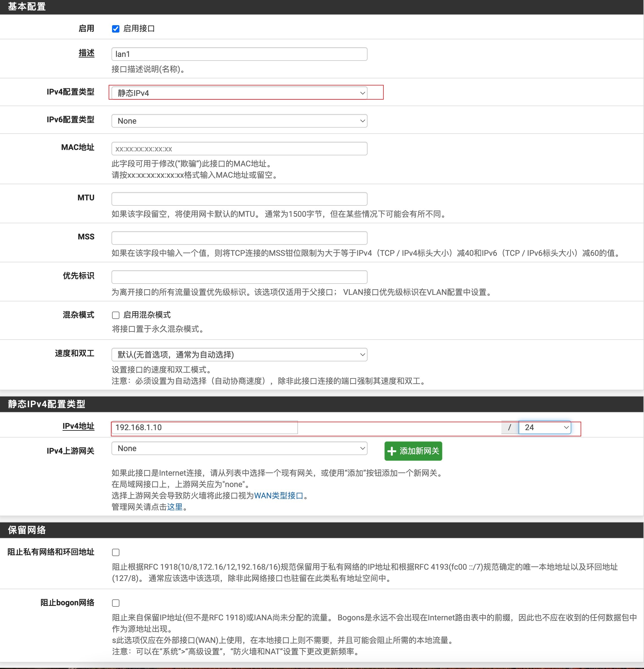The height and width of the screenshot is (669, 644).
Task: Click the MSS input field
Action: [239, 238]
